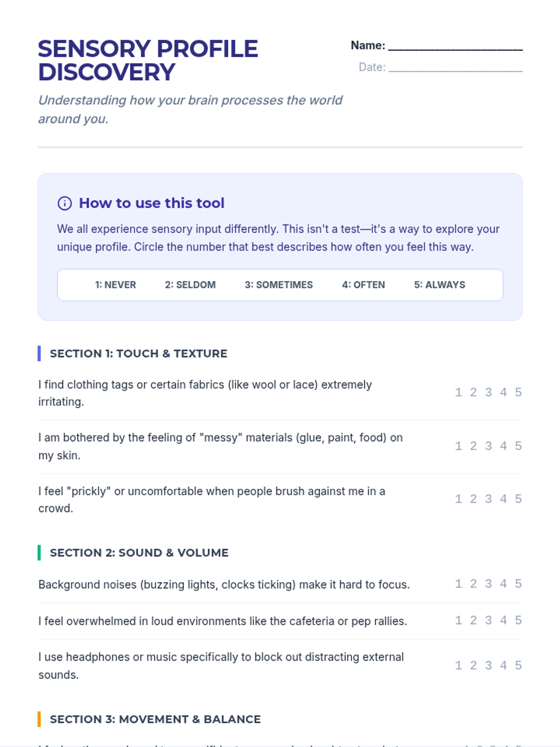Pick rating 5 for prickly in crowd statement
The width and height of the screenshot is (560, 747).
[x=518, y=499]
